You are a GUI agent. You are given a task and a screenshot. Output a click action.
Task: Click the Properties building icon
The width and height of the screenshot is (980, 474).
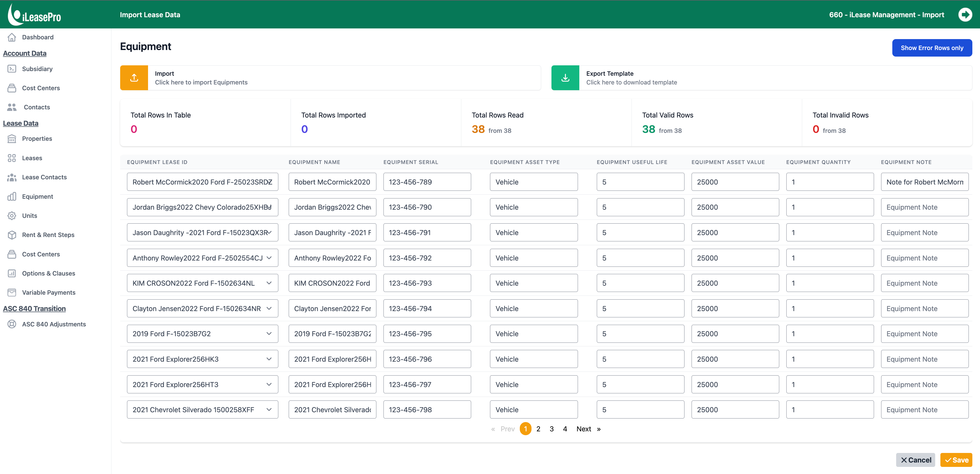[12, 139]
